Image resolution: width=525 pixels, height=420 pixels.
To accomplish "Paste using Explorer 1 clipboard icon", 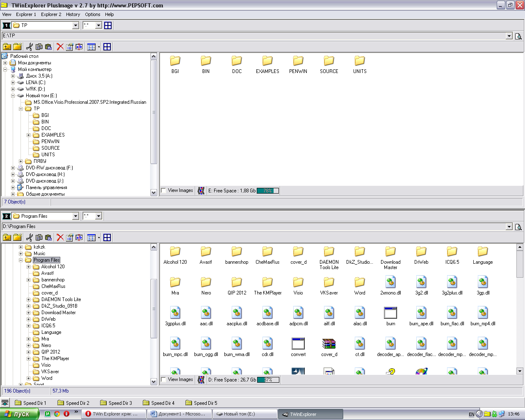I will coord(48,47).
